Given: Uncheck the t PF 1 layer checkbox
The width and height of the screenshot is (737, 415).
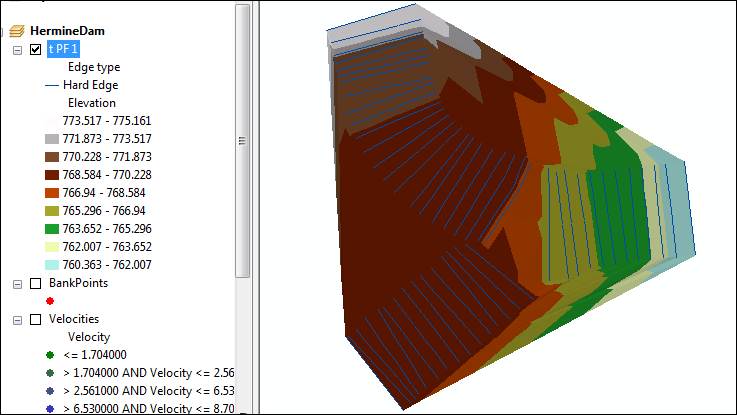Looking at the screenshot, I should pyautogui.click(x=36, y=49).
